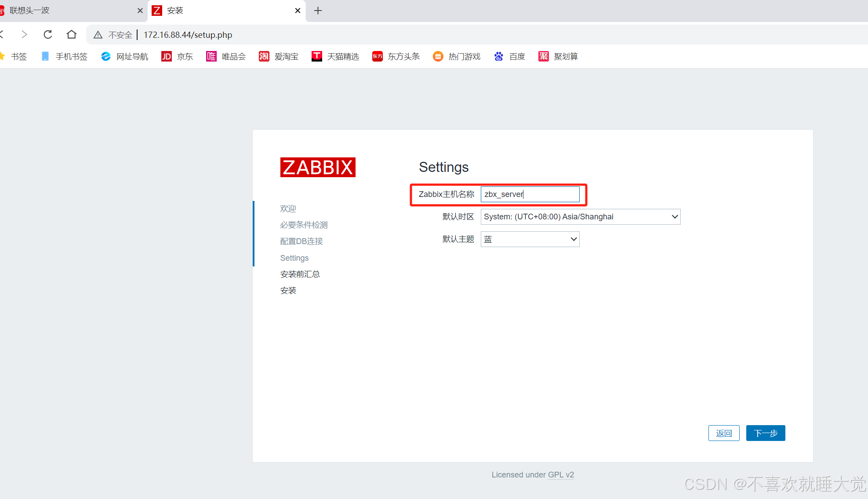This screenshot has height=499, width=868.
Task: Open the 手机书签 bookmark
Action: coord(64,56)
